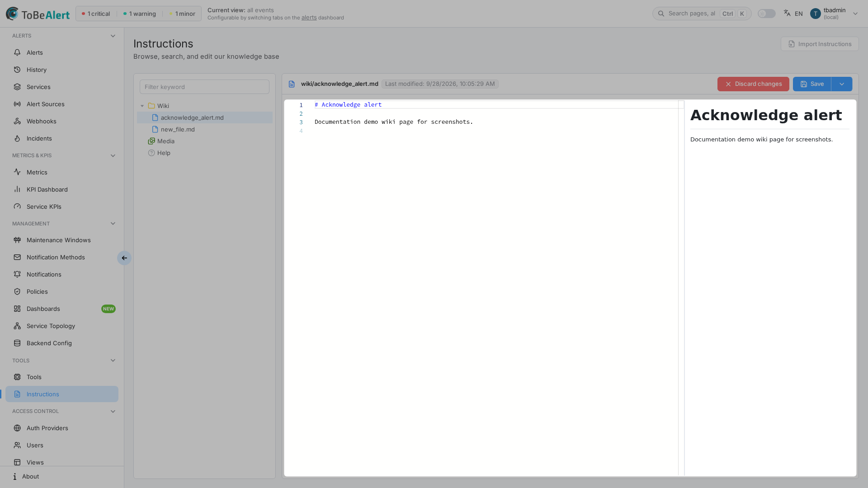Image resolution: width=868 pixels, height=488 pixels.
Task: Collapse the Wiki folder tree
Action: [x=142, y=106]
